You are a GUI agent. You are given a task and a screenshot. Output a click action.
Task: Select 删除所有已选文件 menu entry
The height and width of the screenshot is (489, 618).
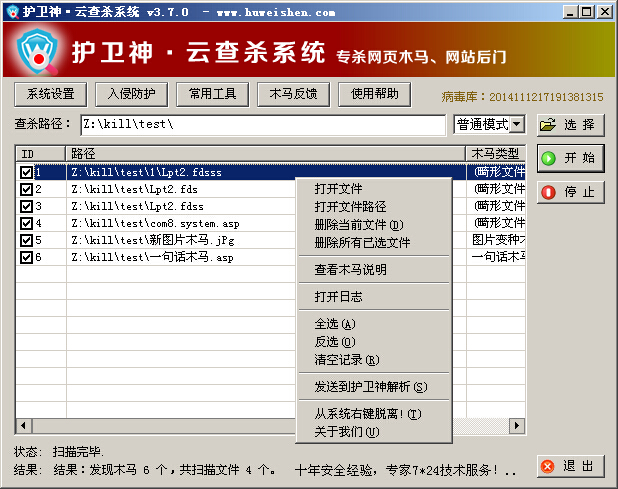tap(374, 242)
